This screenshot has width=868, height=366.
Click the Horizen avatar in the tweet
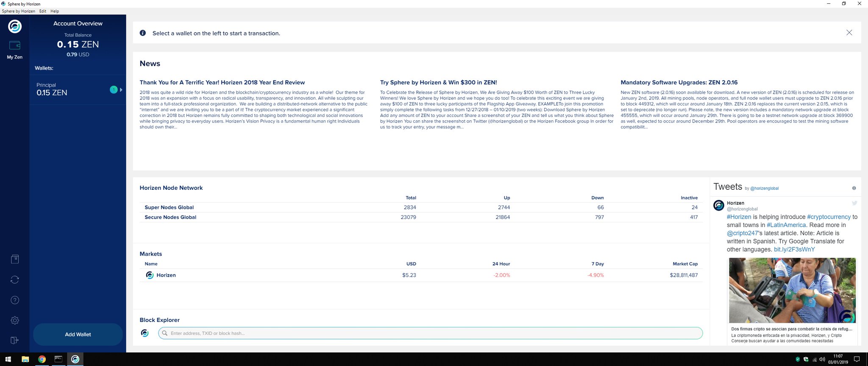(x=719, y=205)
